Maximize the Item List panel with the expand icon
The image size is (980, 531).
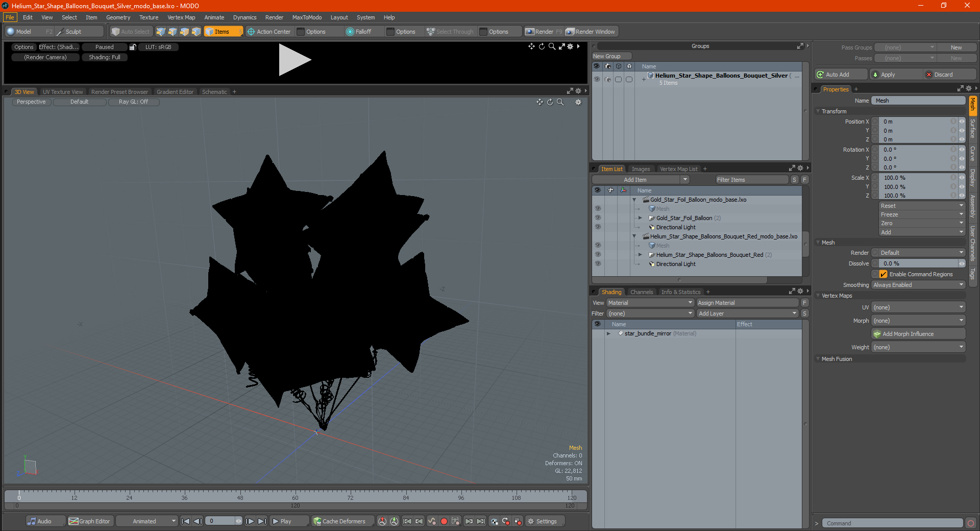(792, 168)
